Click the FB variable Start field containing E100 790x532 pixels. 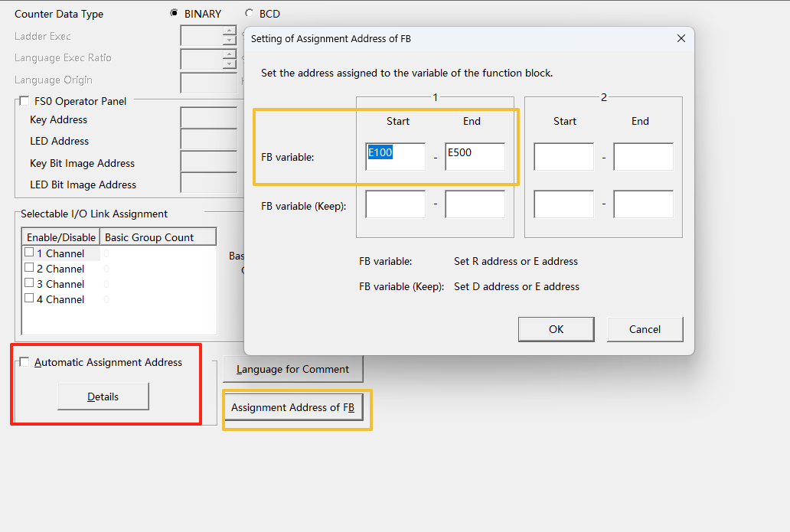(395, 156)
